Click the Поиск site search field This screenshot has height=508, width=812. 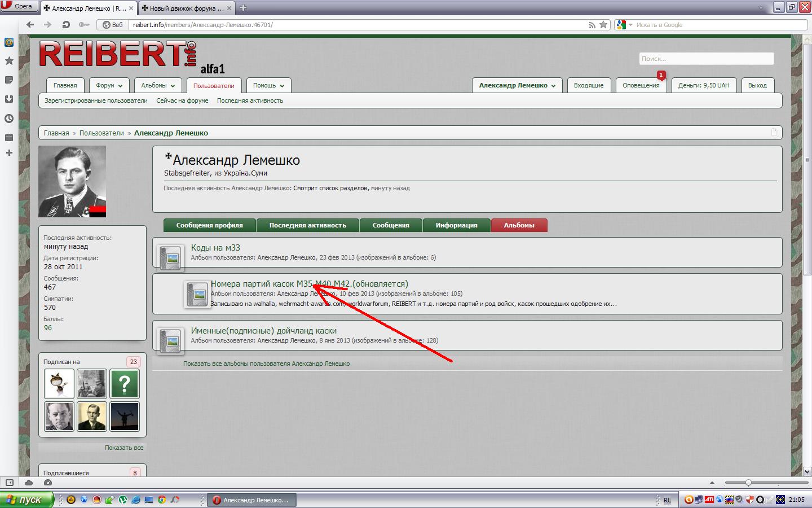click(x=706, y=59)
